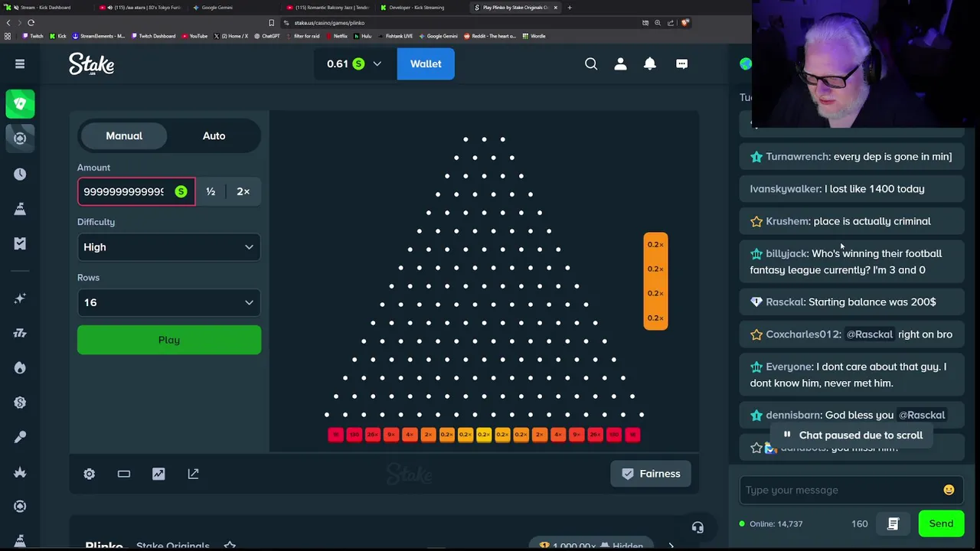
Task: Open the Rows dropdown set to 16
Action: (x=168, y=302)
